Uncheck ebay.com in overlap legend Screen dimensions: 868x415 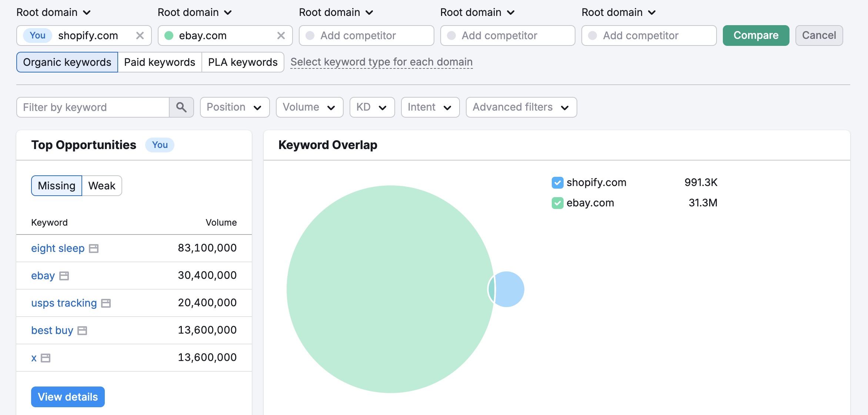[557, 203]
